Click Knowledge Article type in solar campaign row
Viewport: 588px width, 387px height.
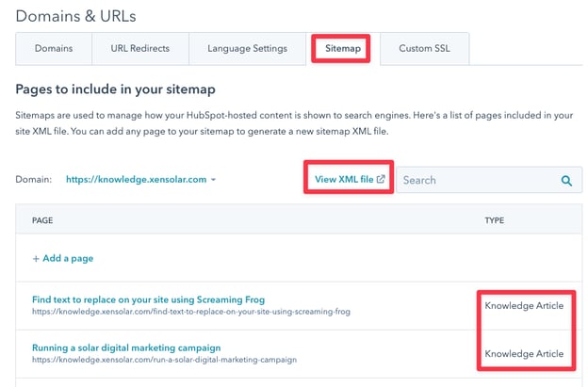pos(524,354)
